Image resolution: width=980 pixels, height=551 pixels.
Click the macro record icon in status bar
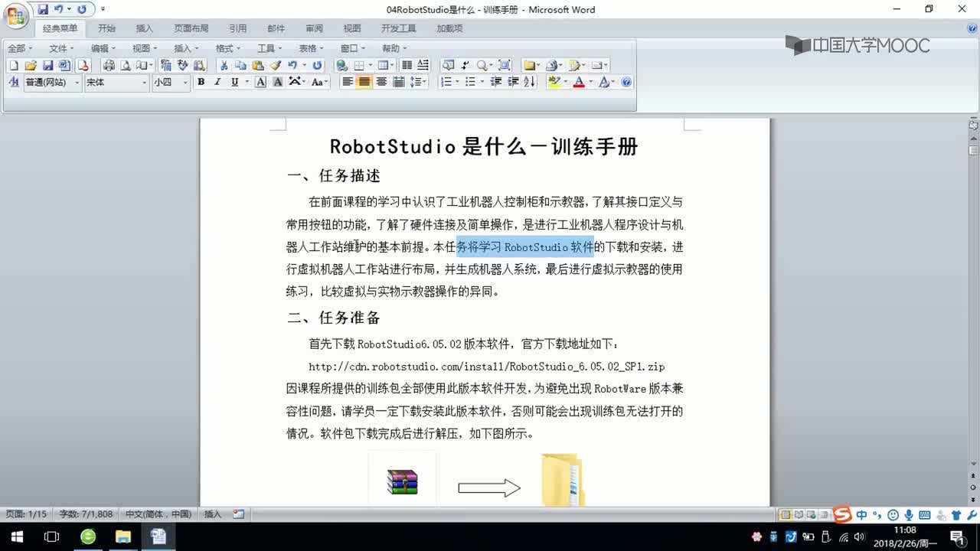point(239,514)
